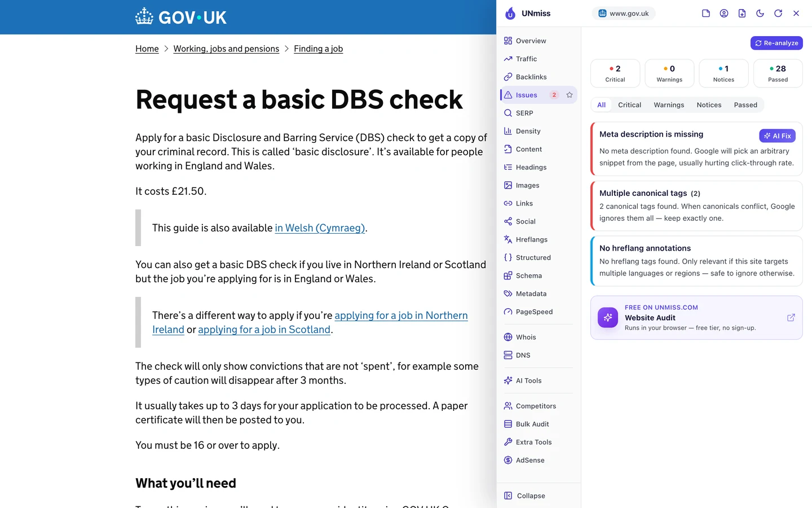Open the Hreflangs sidebar item
The image size is (812, 508).
(x=539, y=239)
